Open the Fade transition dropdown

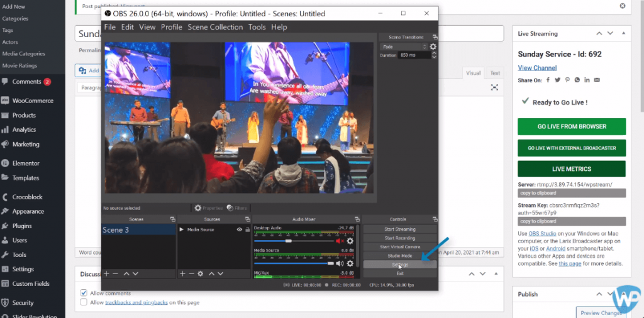(404, 47)
